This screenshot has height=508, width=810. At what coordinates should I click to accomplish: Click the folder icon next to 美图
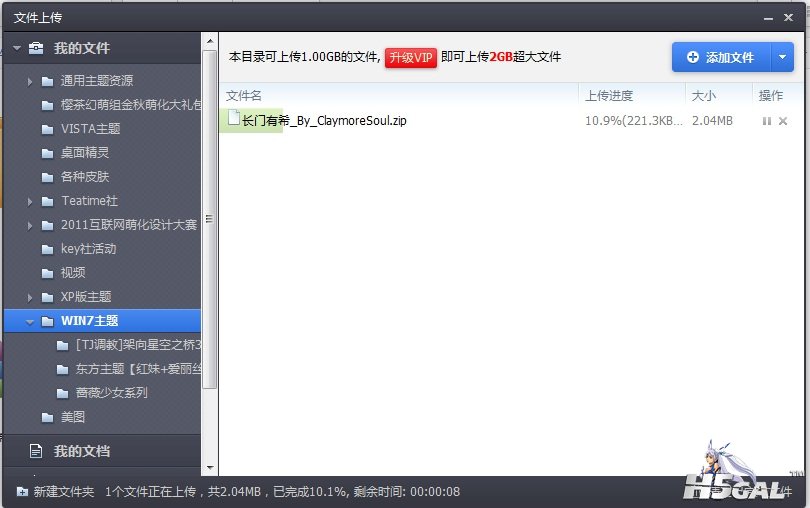47,417
